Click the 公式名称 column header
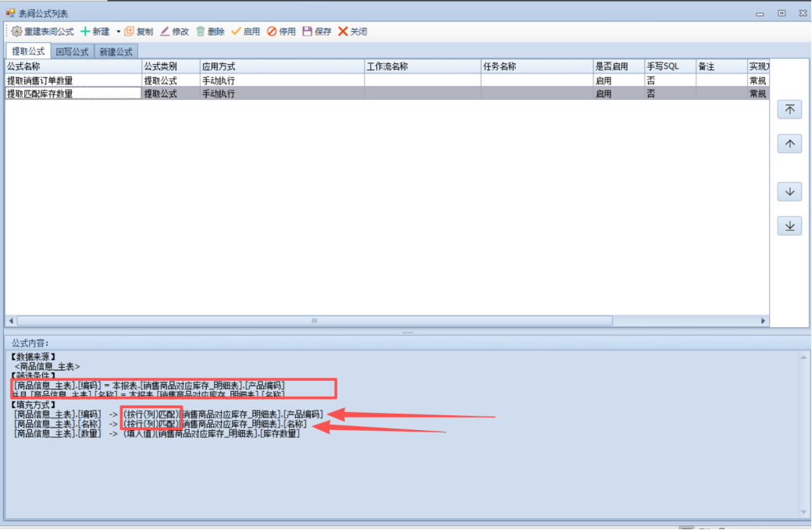This screenshot has height=530, width=812. (72, 66)
